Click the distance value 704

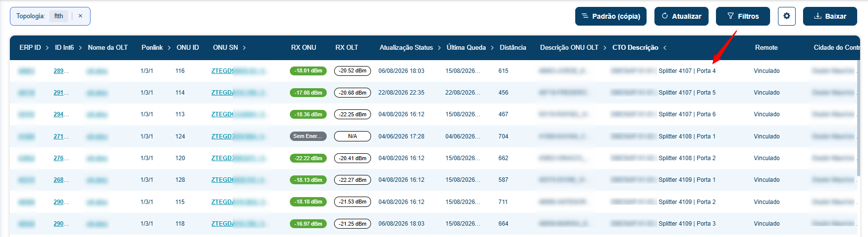pyautogui.click(x=503, y=136)
